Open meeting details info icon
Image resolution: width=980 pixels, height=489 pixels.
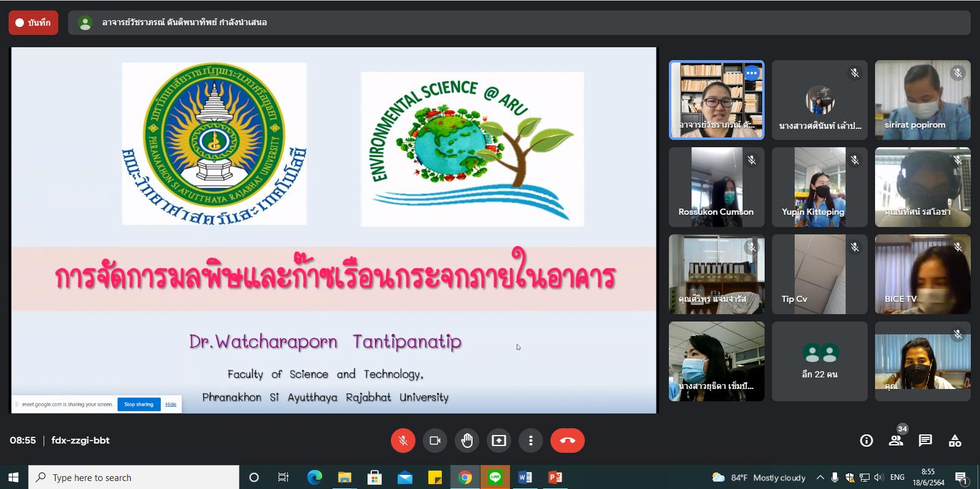coord(866,441)
